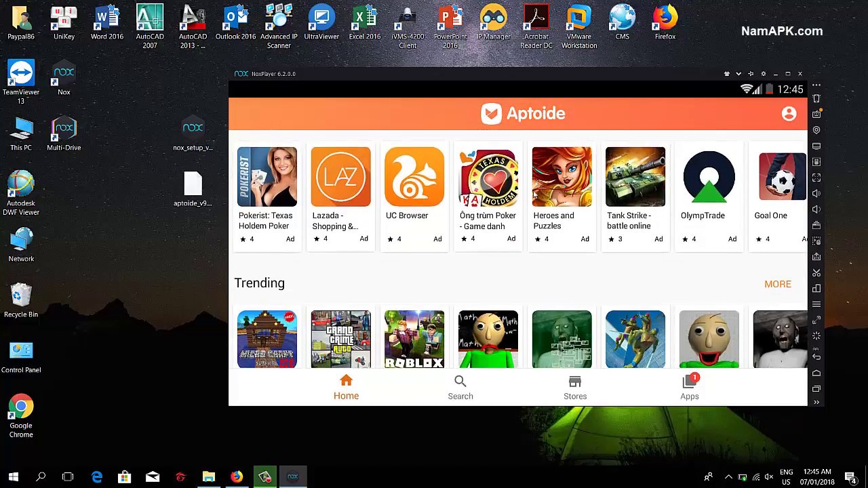This screenshot has width=868, height=488.
Task: Select Advanced IP Scanner desktop shortcut
Action: pos(279,27)
